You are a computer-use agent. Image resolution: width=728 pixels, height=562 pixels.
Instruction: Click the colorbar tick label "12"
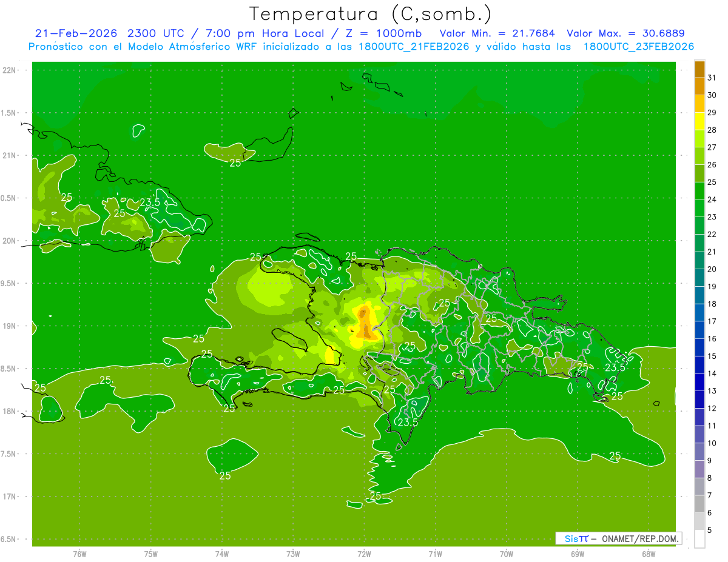tap(712, 409)
